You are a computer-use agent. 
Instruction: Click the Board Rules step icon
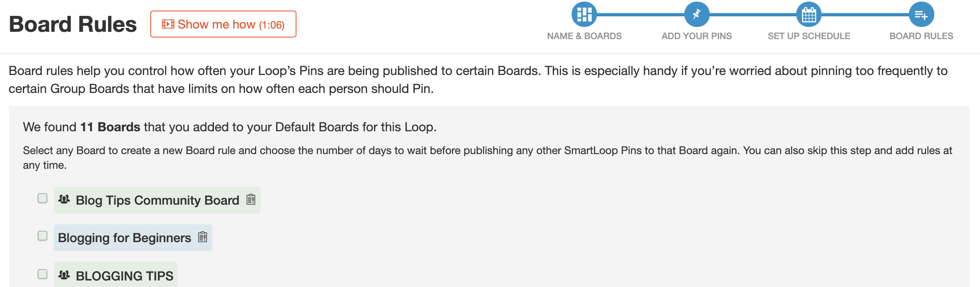click(x=921, y=14)
